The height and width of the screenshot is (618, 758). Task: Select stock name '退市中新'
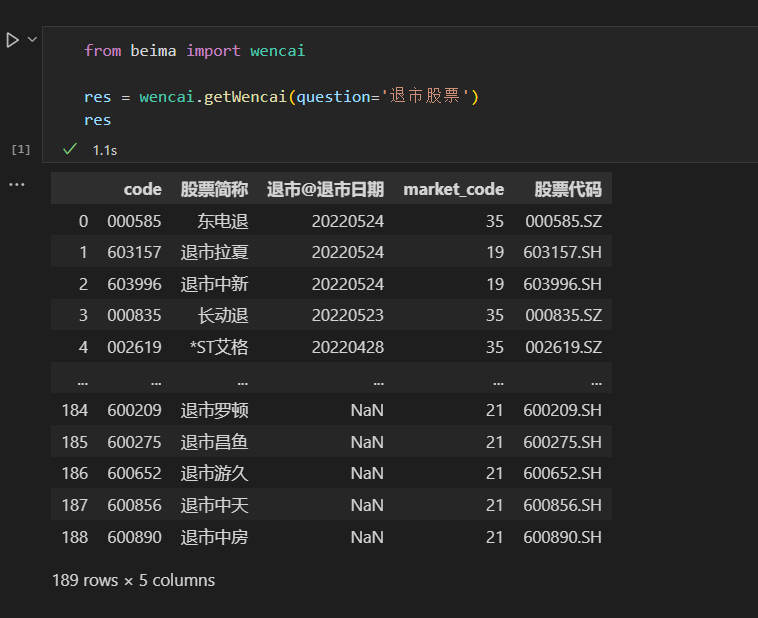(214, 284)
